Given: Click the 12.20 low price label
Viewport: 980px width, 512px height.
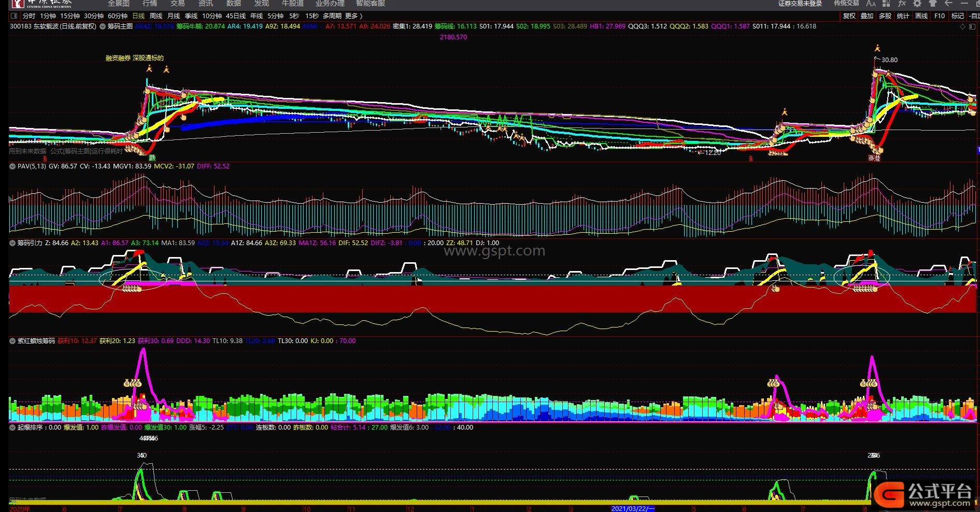Looking at the screenshot, I should click(x=713, y=153).
